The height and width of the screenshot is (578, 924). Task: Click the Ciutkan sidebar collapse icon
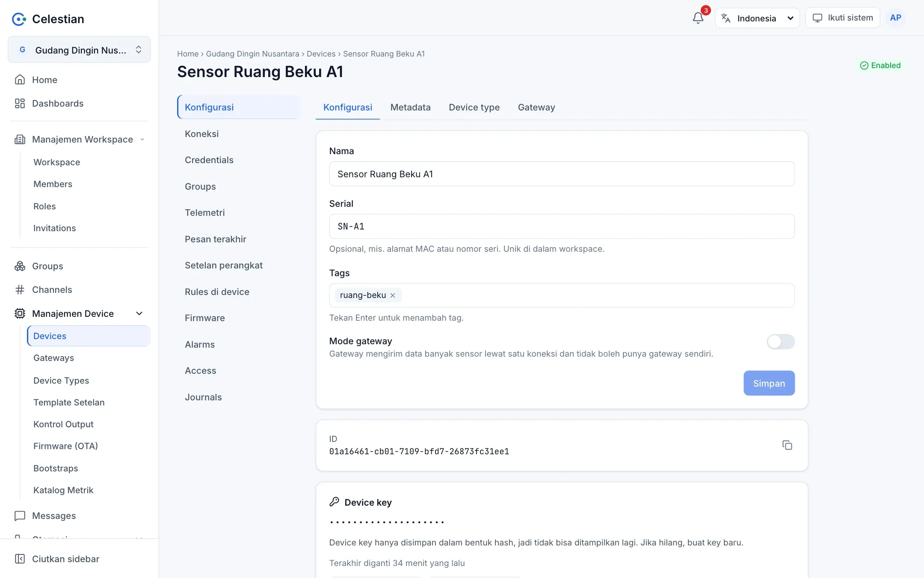tap(20, 559)
